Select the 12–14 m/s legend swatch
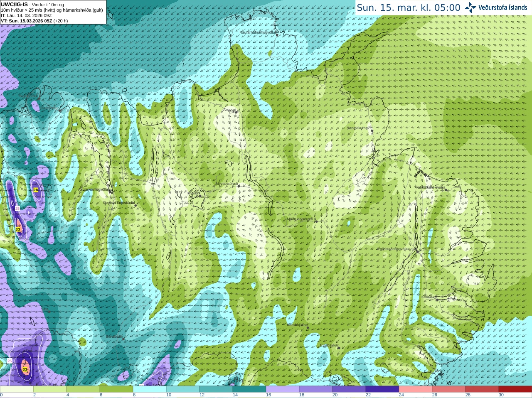Viewport: 532px width, 398px height. tap(216, 389)
